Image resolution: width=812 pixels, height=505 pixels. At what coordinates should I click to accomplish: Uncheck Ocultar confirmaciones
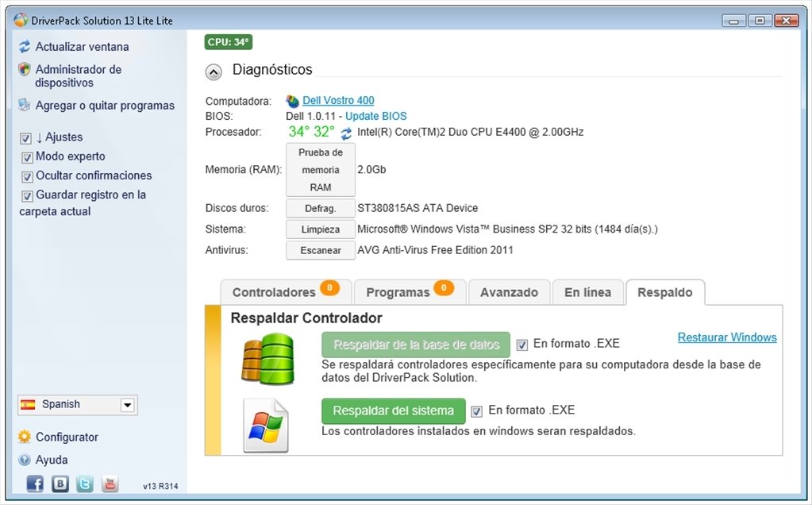click(28, 176)
